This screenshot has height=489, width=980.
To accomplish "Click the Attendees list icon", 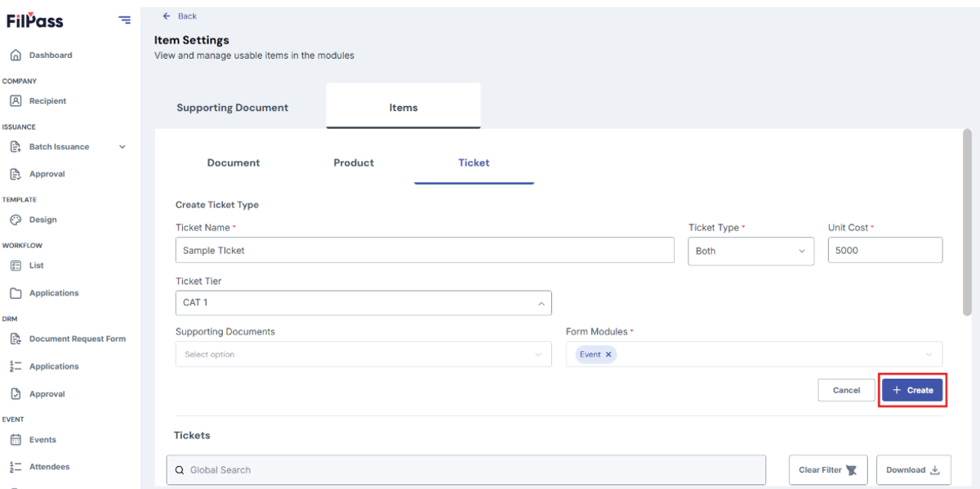I will click(x=15, y=467).
